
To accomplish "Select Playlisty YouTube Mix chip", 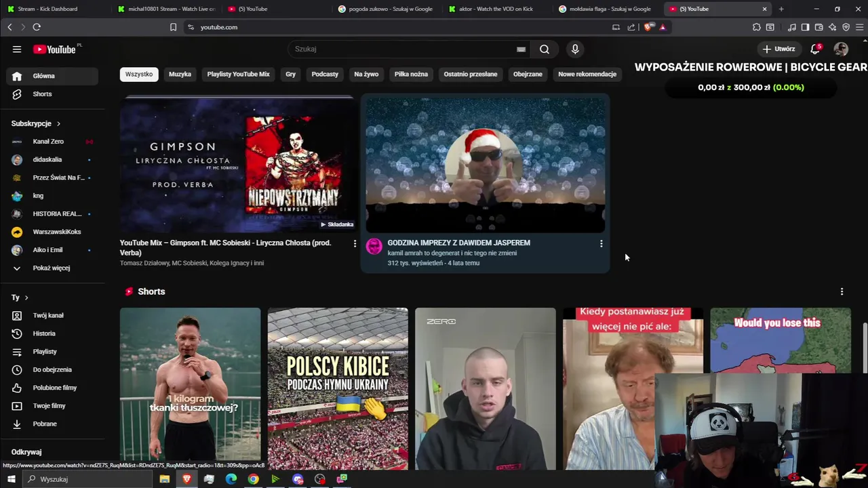I will (x=238, y=74).
